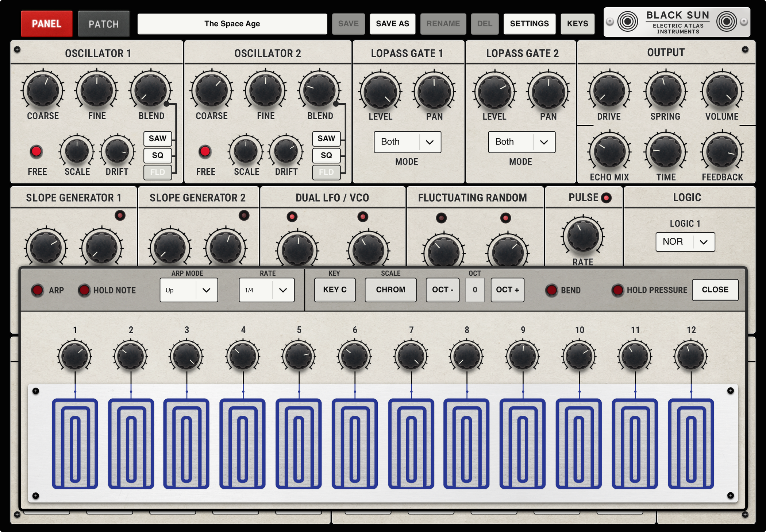Image resolution: width=766 pixels, height=532 pixels.
Task: Click Oscillator 2 SAW waveform button
Action: coord(326,139)
